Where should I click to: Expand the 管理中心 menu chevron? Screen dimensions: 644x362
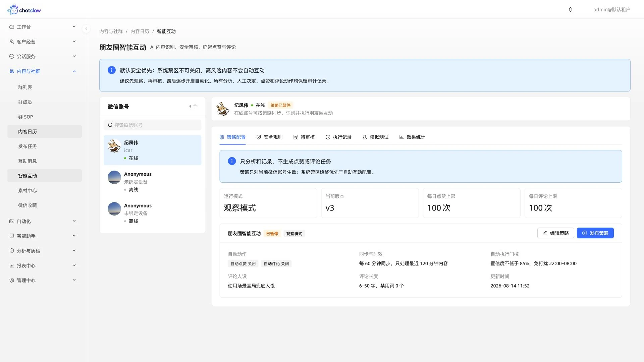pos(74,280)
